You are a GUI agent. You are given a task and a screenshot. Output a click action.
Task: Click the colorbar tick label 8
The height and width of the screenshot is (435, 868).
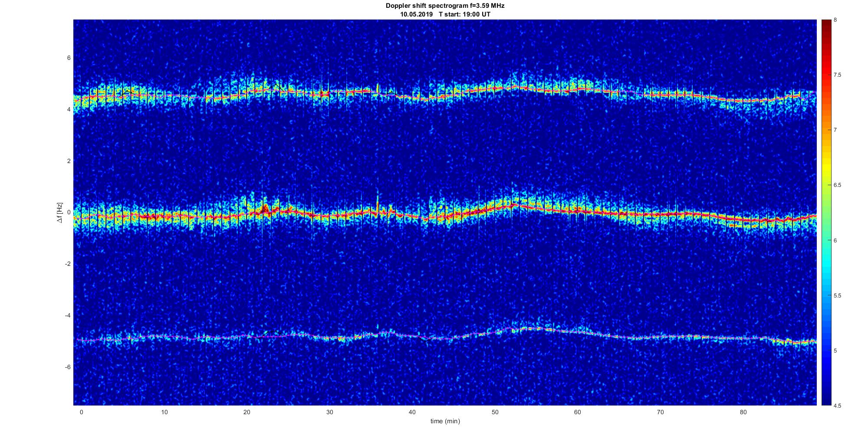click(835, 20)
